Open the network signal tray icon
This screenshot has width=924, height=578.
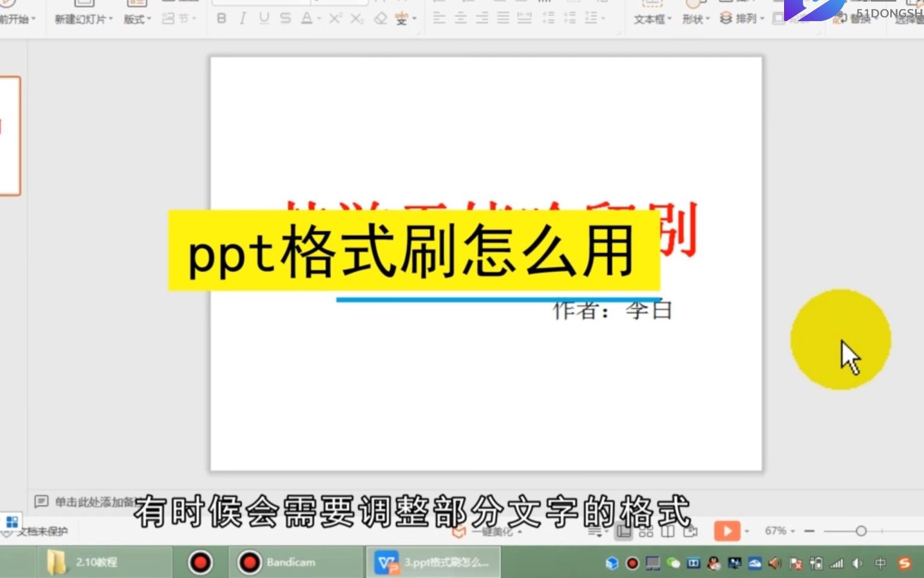837,564
